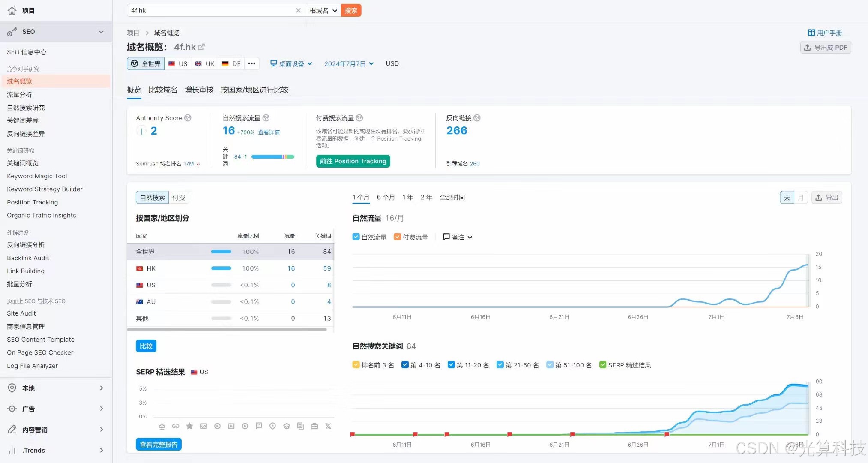The width and height of the screenshot is (868, 463).
Task: Click the 用户手册 book icon
Action: click(x=811, y=33)
